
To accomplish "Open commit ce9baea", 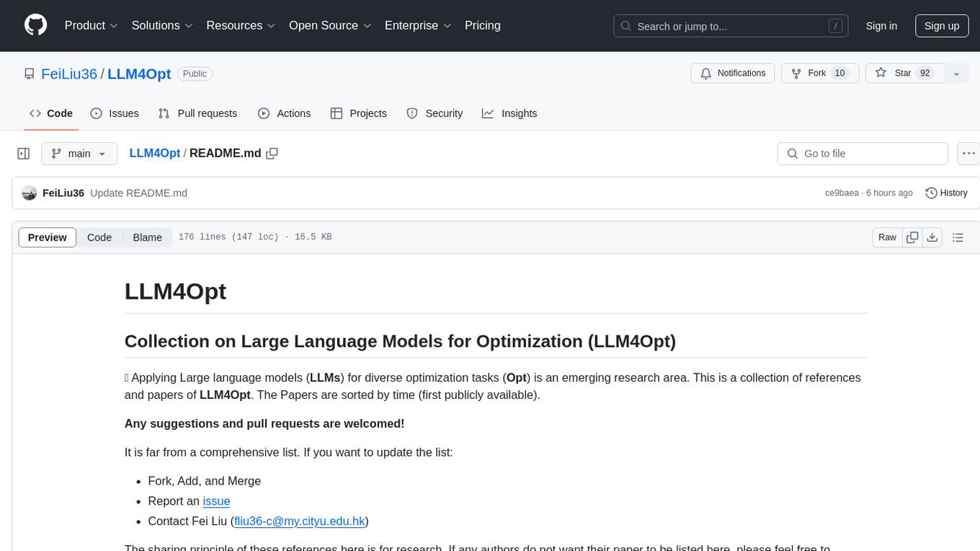I will click(x=842, y=193).
